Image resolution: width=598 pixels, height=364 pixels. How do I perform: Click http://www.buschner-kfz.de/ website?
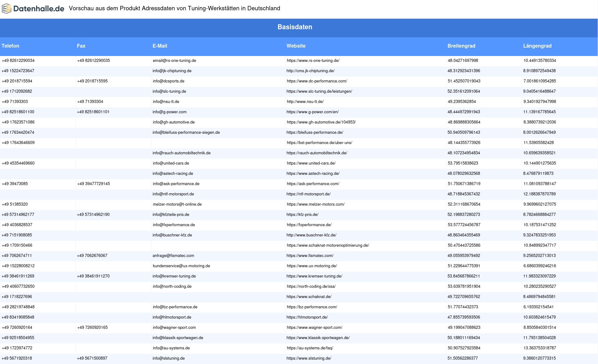(311, 235)
